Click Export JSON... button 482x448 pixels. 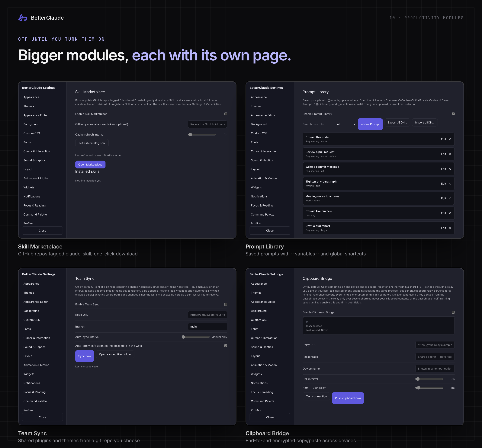[x=397, y=123]
